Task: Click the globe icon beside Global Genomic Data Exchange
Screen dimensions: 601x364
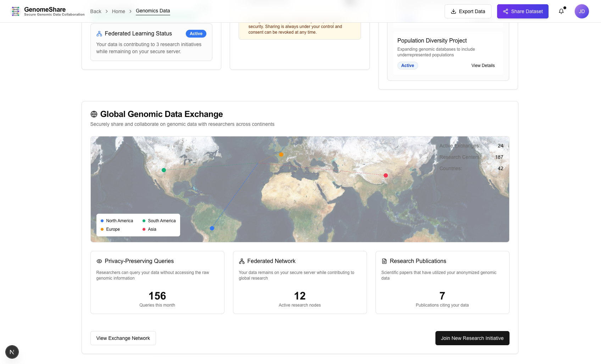Action: click(94, 114)
